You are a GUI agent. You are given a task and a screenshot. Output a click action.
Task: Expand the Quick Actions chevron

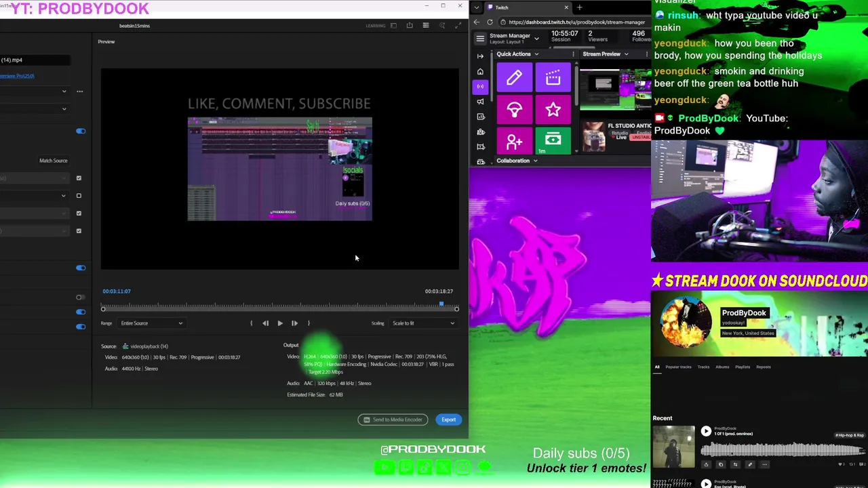point(536,54)
